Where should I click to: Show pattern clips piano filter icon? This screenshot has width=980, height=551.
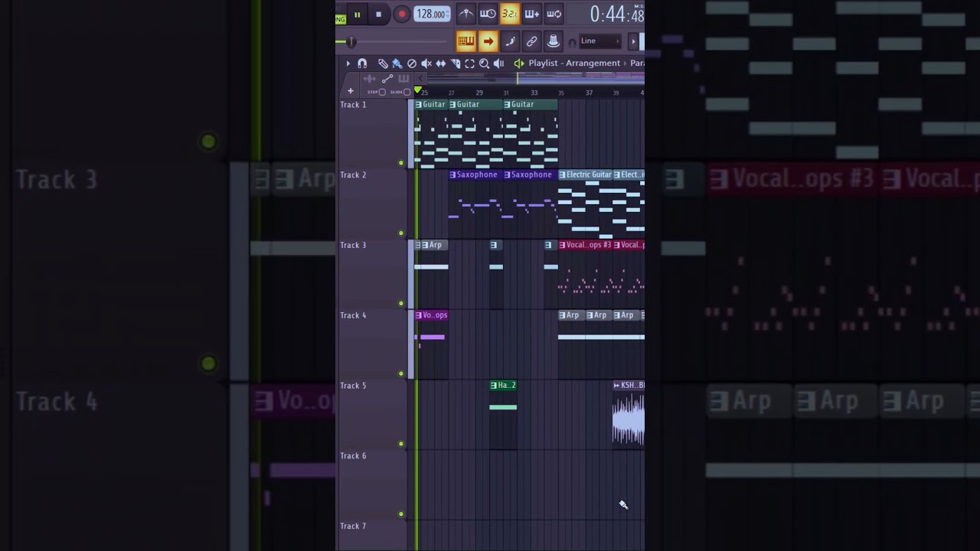(x=403, y=79)
